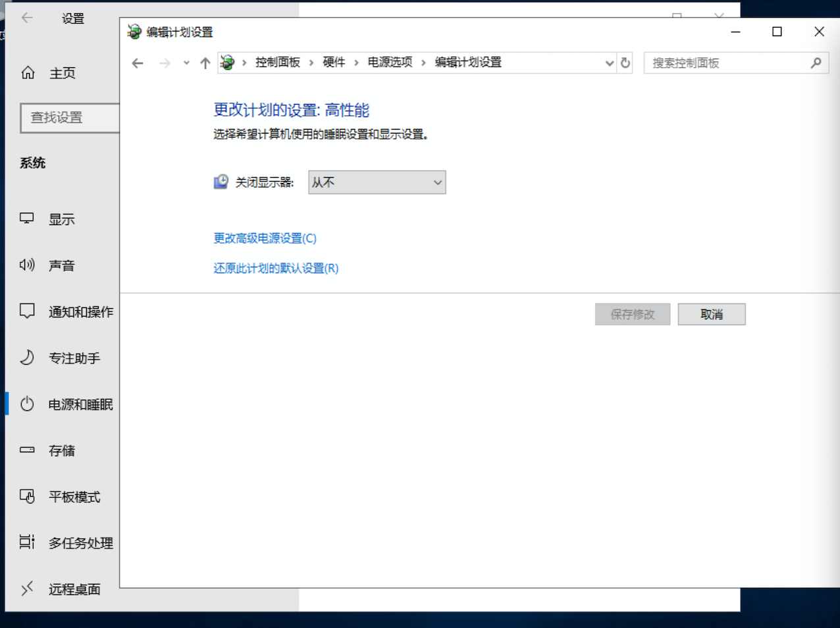Click the 专注助手 moon icon

click(x=27, y=357)
